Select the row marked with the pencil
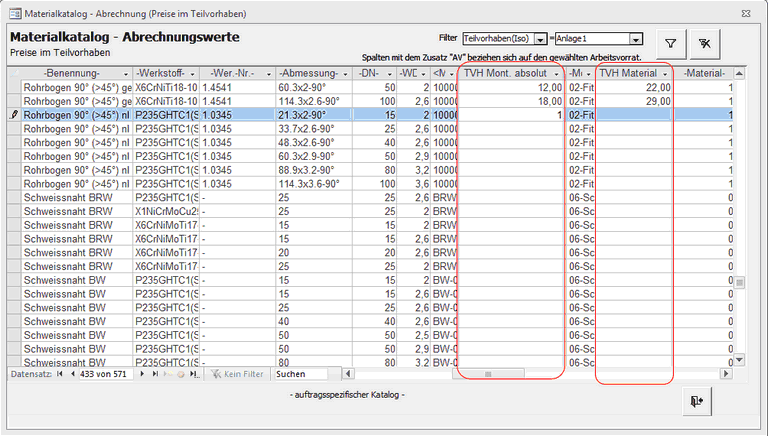Viewport: 768px width, 436px height. pos(14,115)
